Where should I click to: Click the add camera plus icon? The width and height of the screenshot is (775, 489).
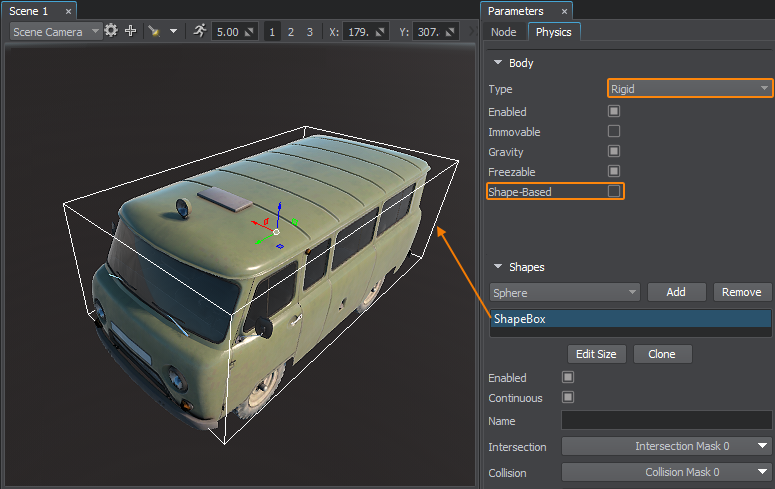point(130,31)
